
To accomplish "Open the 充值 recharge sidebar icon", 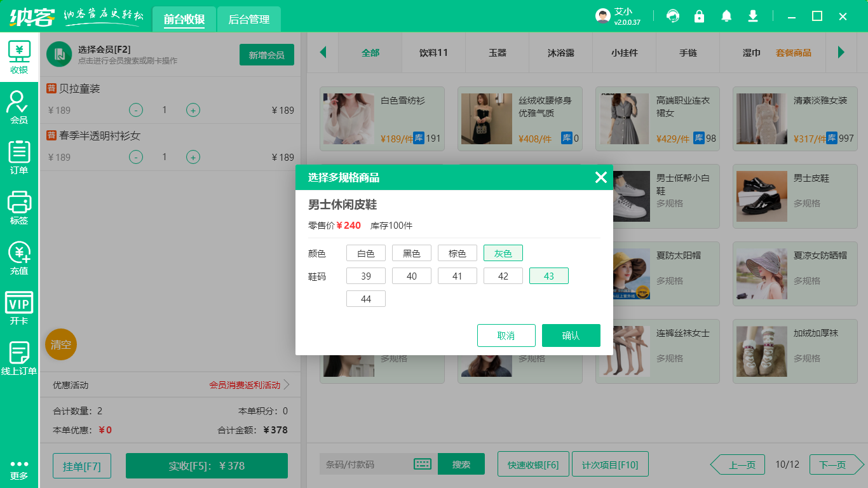I will tap(19, 257).
